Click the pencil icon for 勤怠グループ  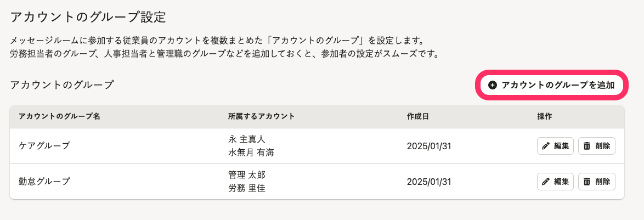(546, 181)
